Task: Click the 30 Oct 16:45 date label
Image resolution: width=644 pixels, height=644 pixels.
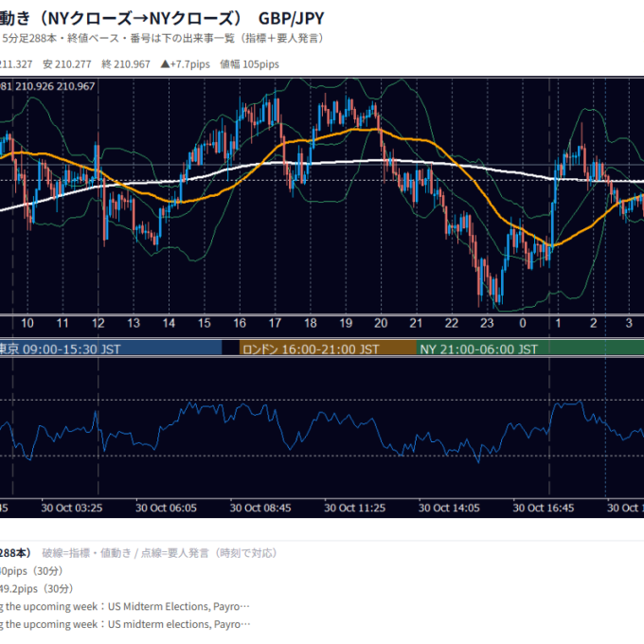Action: coord(544,508)
